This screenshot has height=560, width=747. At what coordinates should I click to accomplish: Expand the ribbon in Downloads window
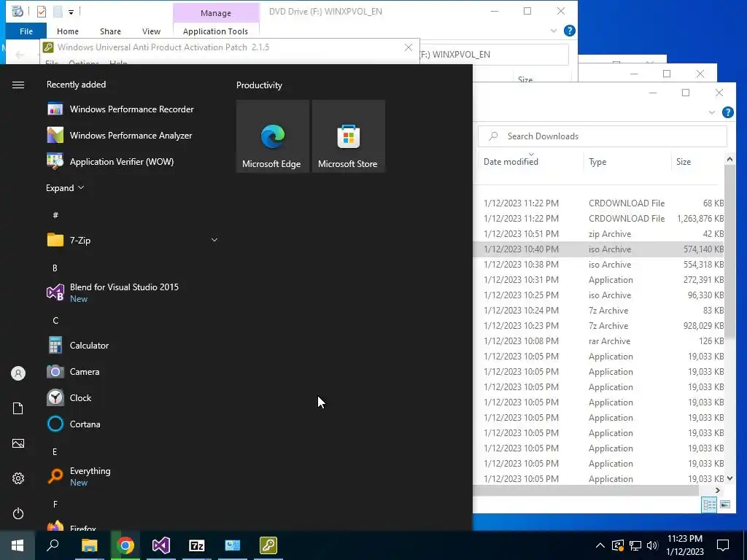(712, 112)
